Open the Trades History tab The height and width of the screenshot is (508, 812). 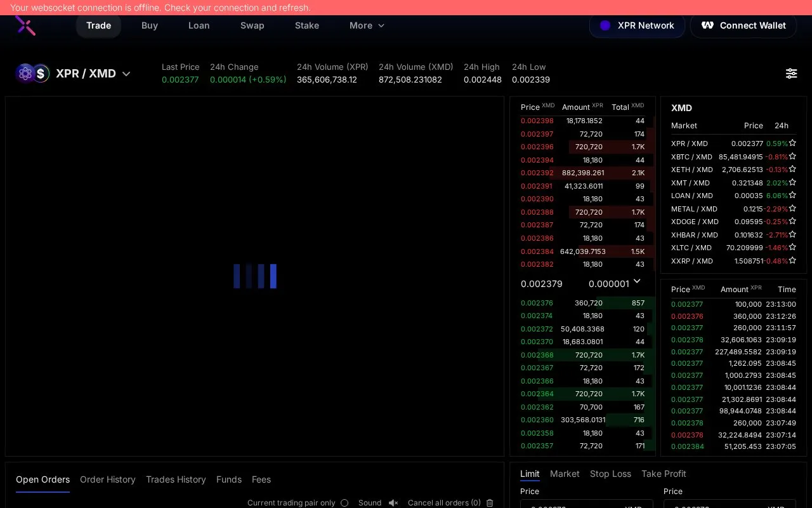click(x=176, y=479)
